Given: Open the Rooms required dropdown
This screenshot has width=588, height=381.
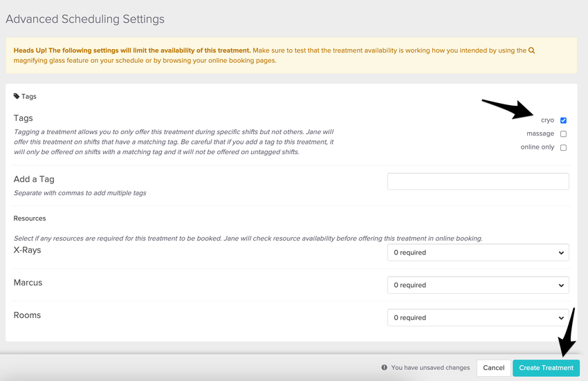Looking at the screenshot, I should [x=478, y=317].
